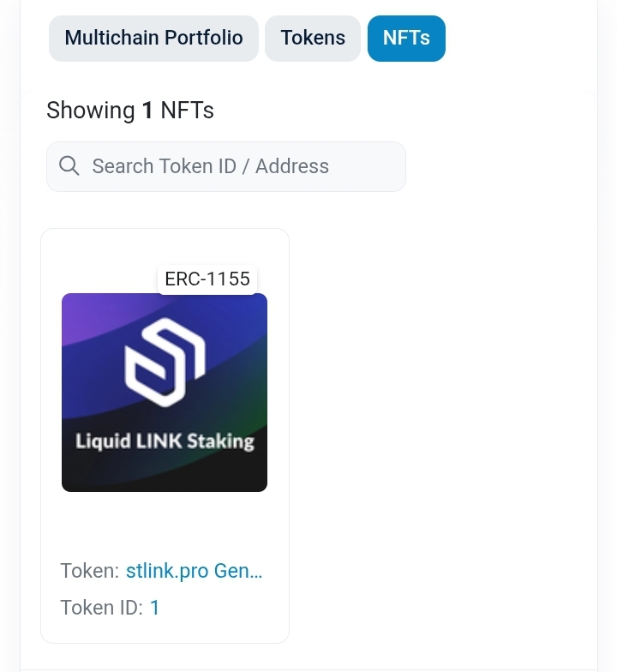Image resolution: width=617 pixels, height=672 pixels.
Task: Select the NFTs tab
Action: pyautogui.click(x=406, y=38)
